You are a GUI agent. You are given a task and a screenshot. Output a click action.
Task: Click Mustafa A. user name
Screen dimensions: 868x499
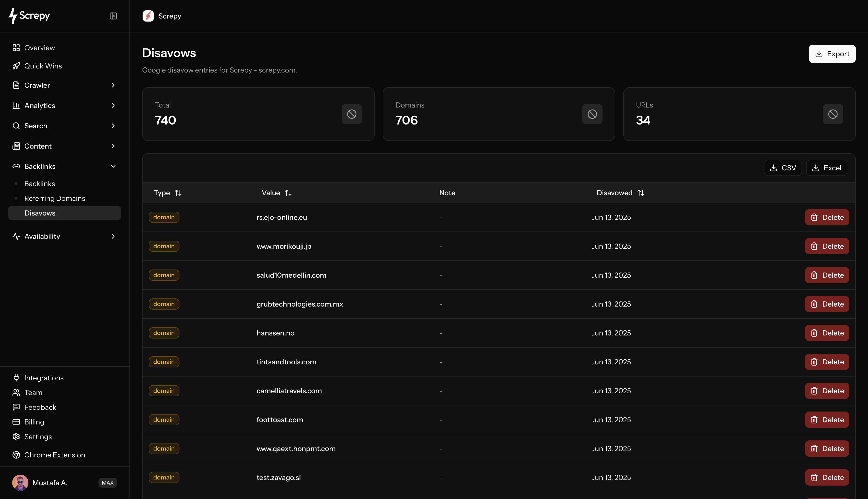[x=50, y=483]
